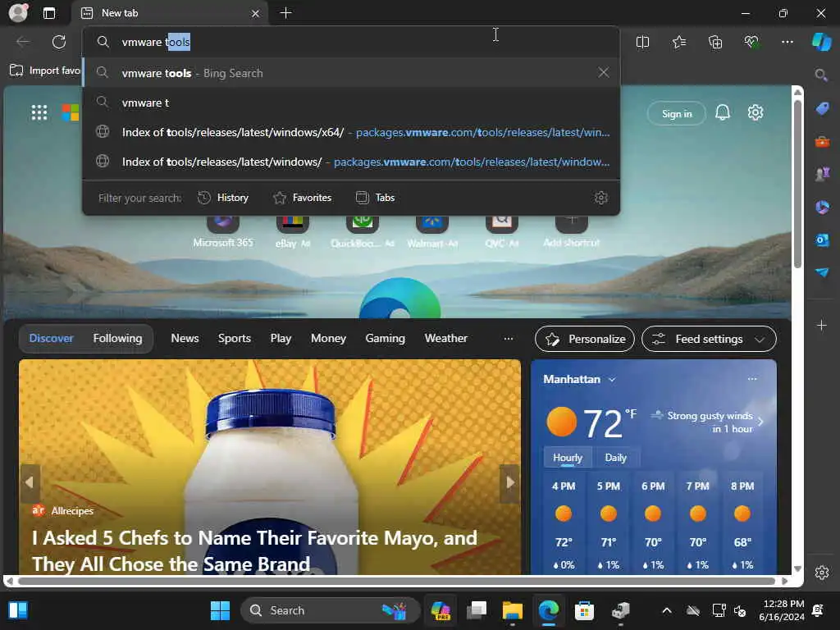The width and height of the screenshot is (840, 630).
Task: Show hidden system tray icons
Action: 666,610
